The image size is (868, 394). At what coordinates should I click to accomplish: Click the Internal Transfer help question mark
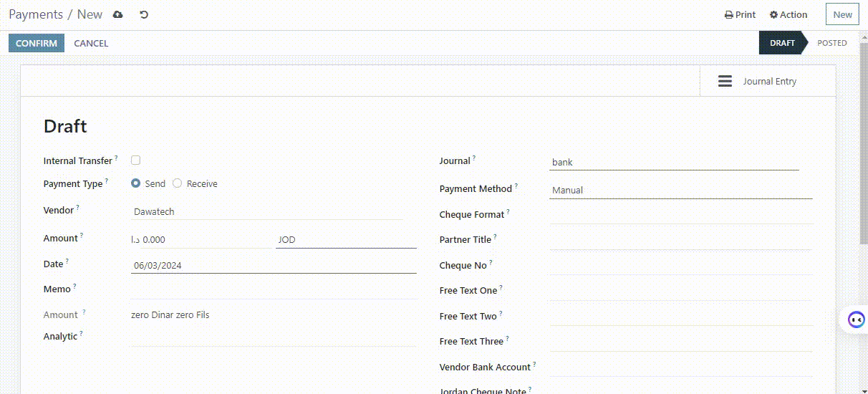tap(116, 157)
